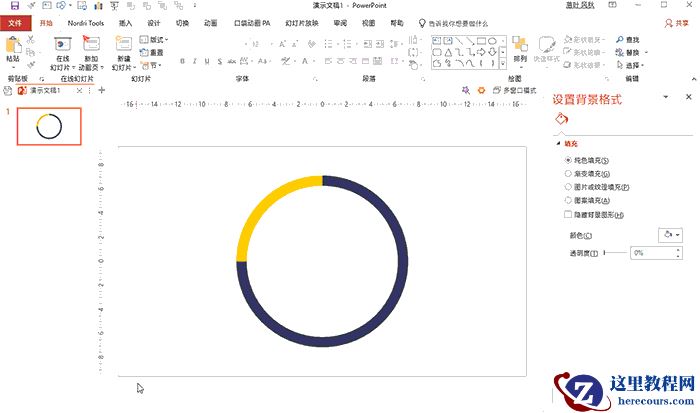This screenshot has width=700, height=413.
Task: Select the oval shape in shapes gallery
Action: [492, 41]
